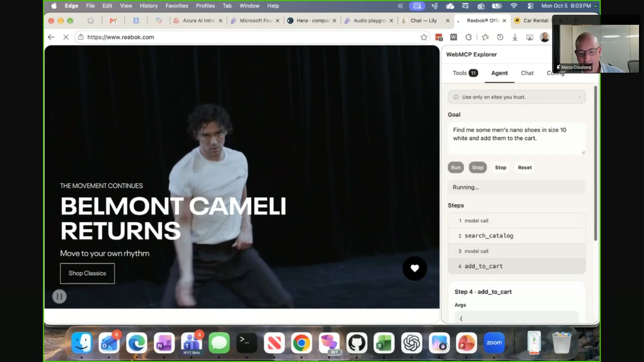
Task: Select step 3 model call row
Action: pyautogui.click(x=517, y=251)
